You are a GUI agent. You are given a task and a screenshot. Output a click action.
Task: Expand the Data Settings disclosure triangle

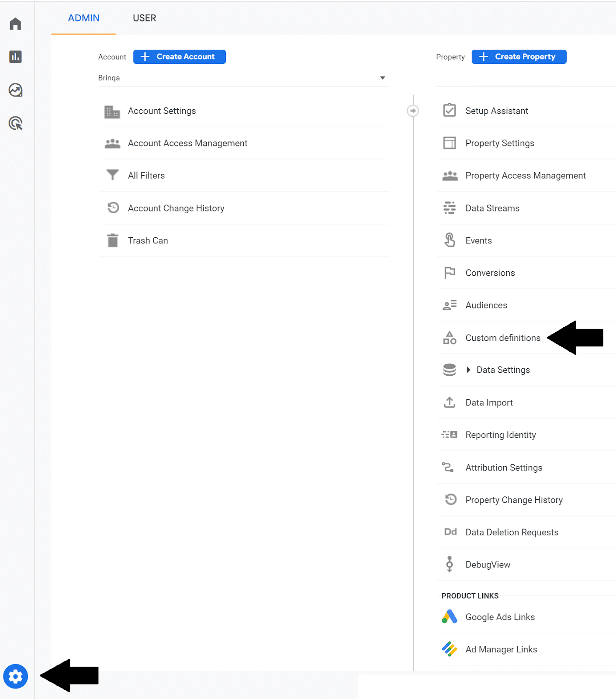(468, 370)
